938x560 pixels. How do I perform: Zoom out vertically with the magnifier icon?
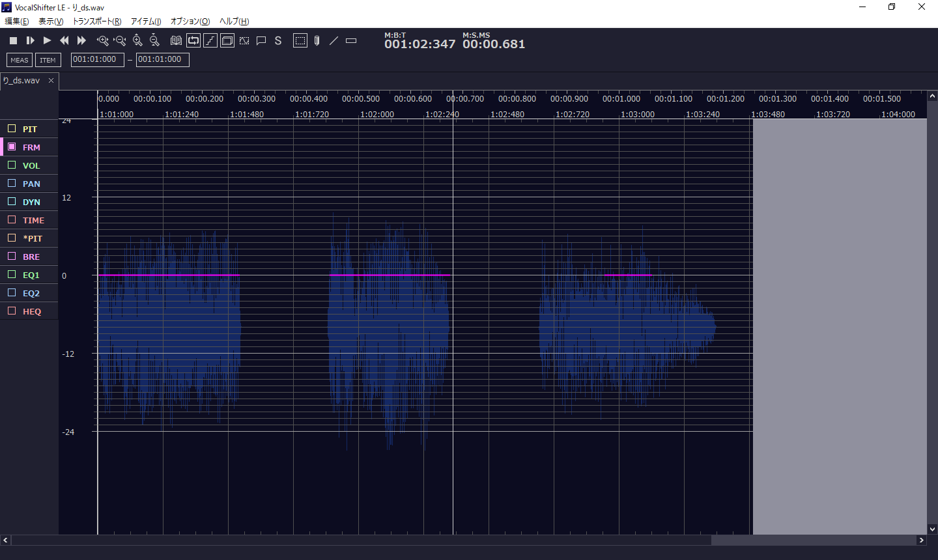pos(154,40)
